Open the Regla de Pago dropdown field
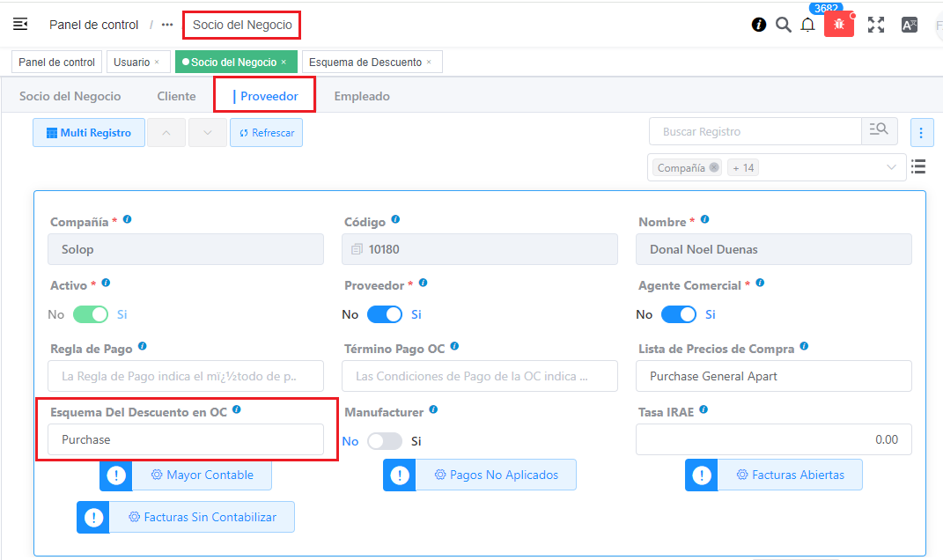Viewport: 943px width, 560px height. (186, 376)
